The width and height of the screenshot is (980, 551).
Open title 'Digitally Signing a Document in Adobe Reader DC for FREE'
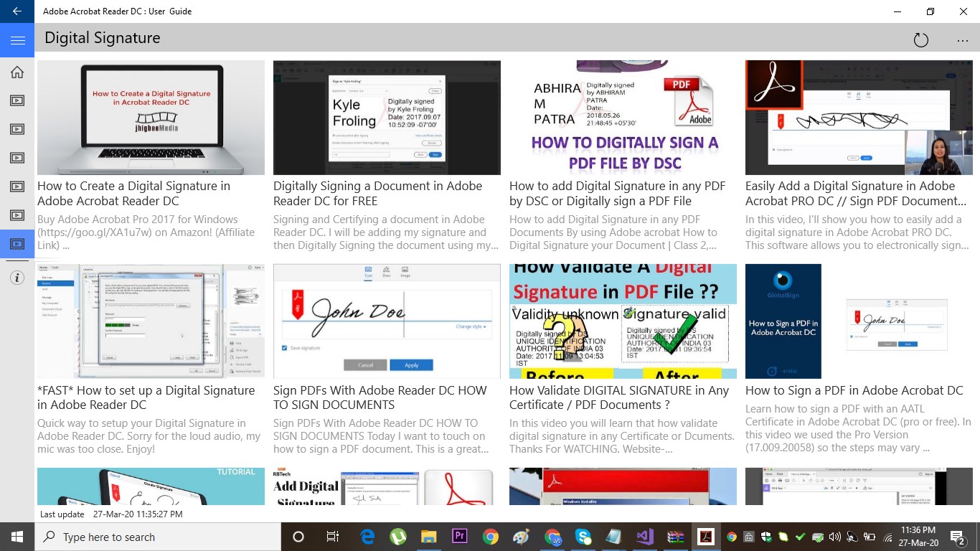point(378,194)
